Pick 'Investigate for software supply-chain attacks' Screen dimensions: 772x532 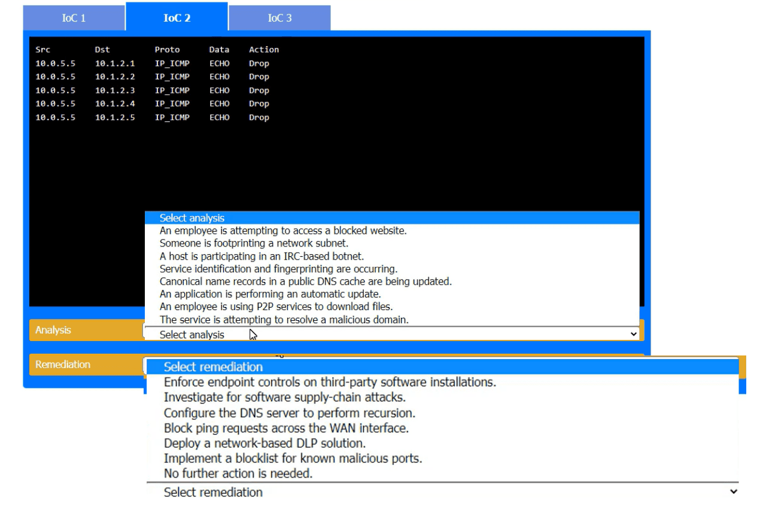[x=284, y=397]
